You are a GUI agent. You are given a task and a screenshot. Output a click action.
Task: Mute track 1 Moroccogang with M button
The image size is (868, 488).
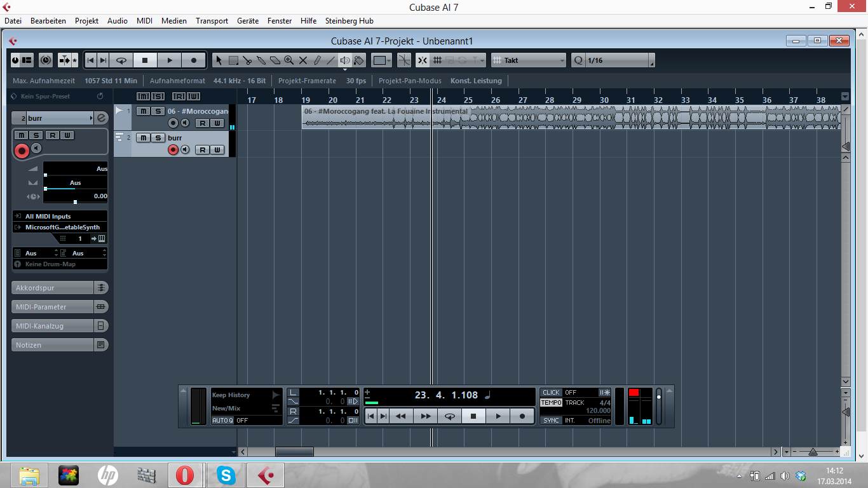tap(144, 111)
